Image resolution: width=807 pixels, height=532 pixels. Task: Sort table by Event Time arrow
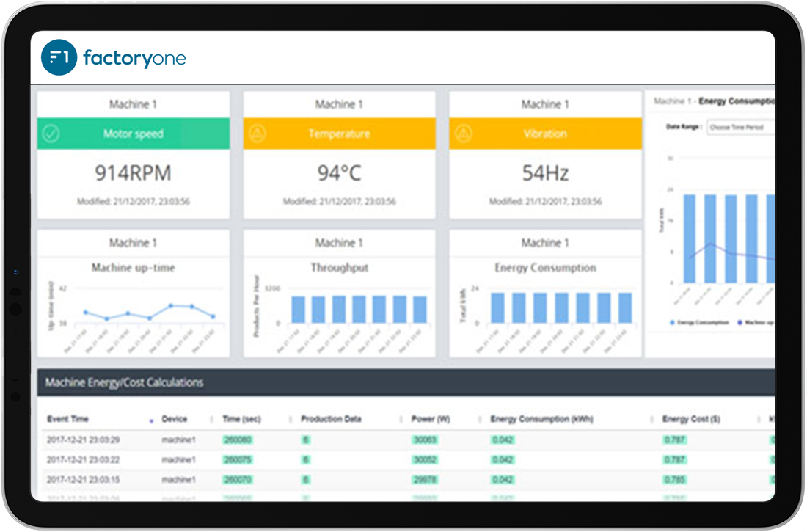[x=151, y=421]
